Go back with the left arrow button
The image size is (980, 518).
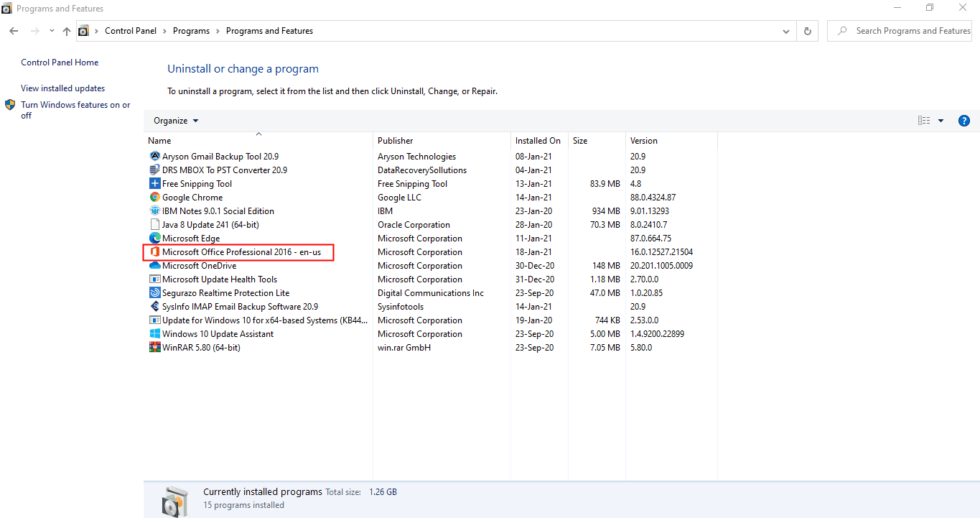coord(14,31)
